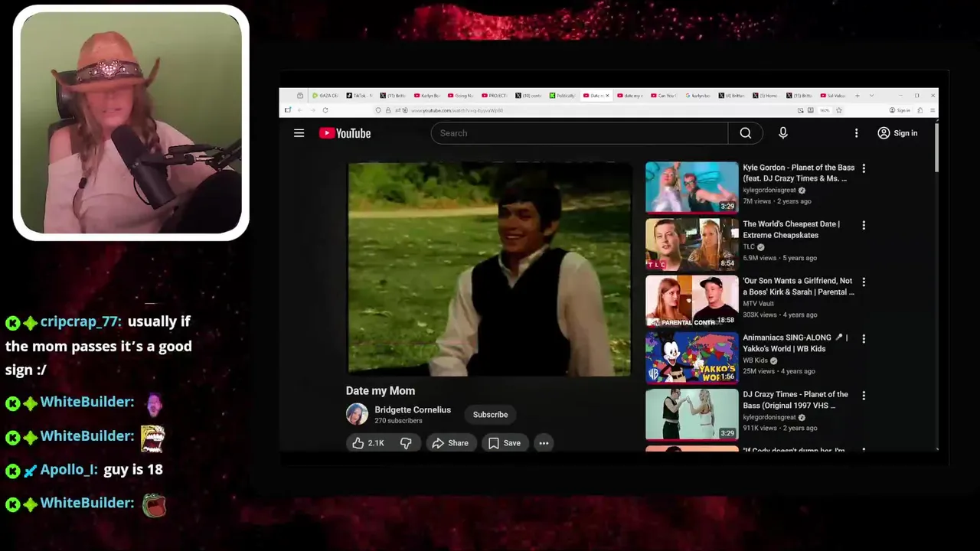Start voice search with the microphone

point(782,133)
